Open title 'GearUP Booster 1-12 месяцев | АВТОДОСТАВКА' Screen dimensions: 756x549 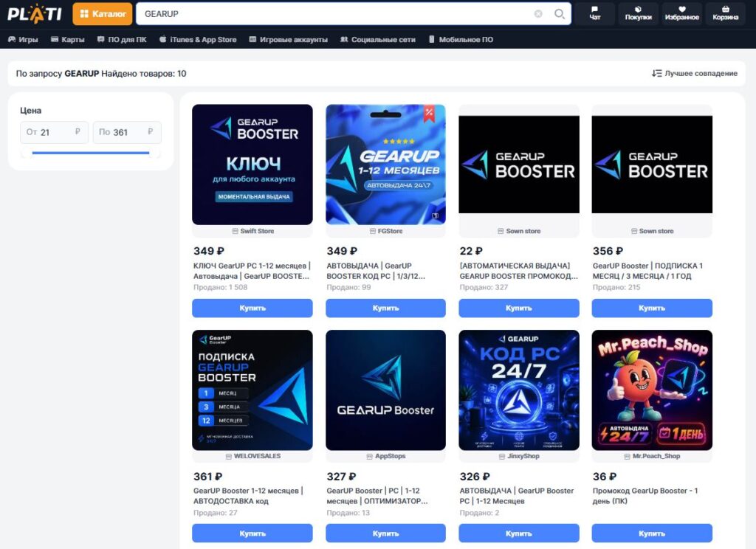click(248, 496)
